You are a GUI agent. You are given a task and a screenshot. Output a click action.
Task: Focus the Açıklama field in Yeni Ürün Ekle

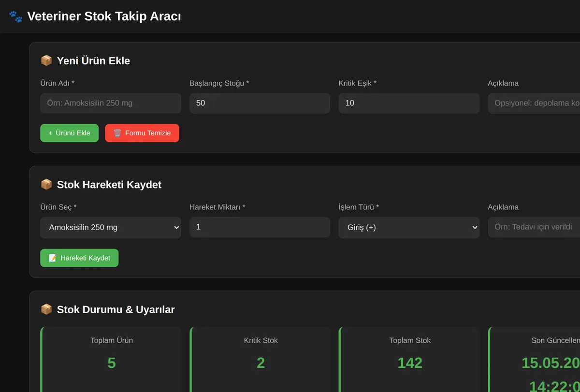(x=534, y=103)
